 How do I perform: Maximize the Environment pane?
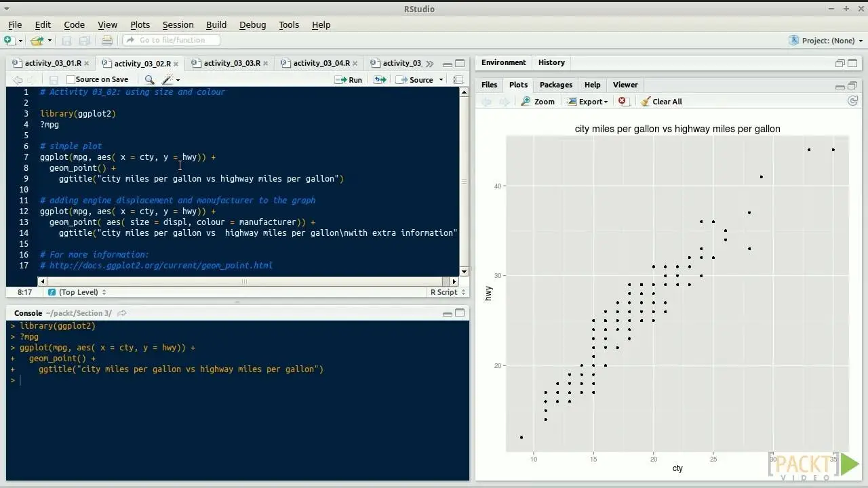coord(853,63)
